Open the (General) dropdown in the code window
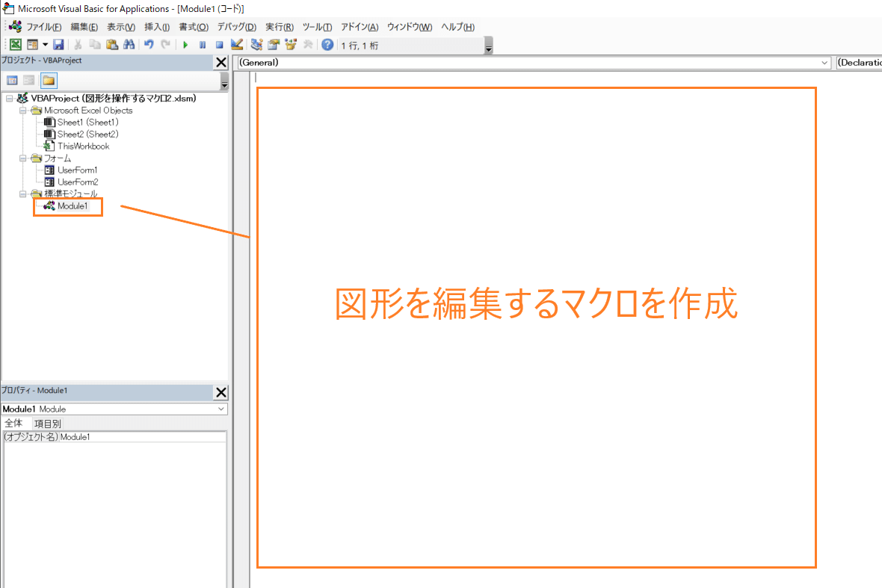Screen dimensions: 882x588 click(x=825, y=63)
